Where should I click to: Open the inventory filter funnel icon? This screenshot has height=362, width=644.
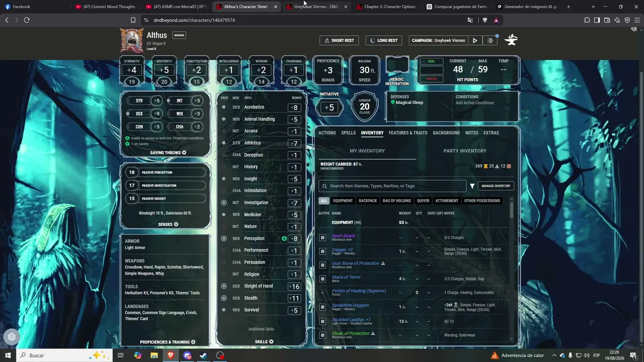(472, 186)
